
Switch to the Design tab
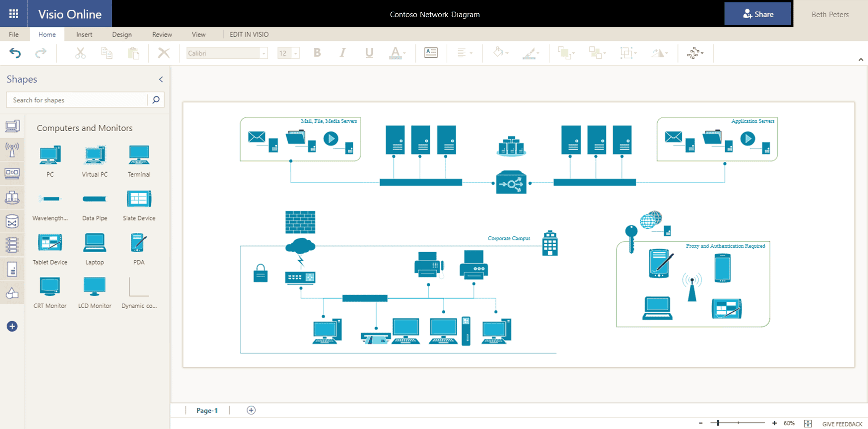point(122,34)
